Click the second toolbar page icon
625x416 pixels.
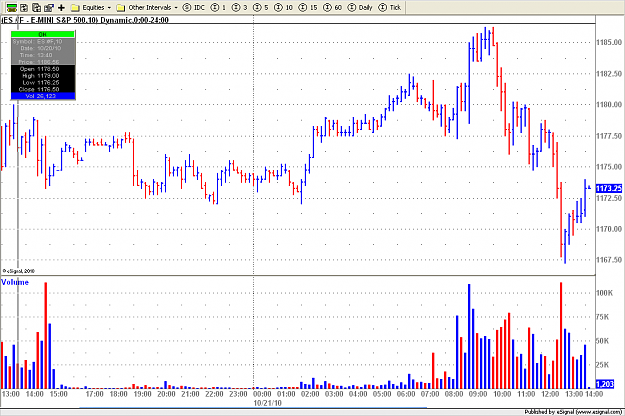pyautogui.click(x=24, y=7)
